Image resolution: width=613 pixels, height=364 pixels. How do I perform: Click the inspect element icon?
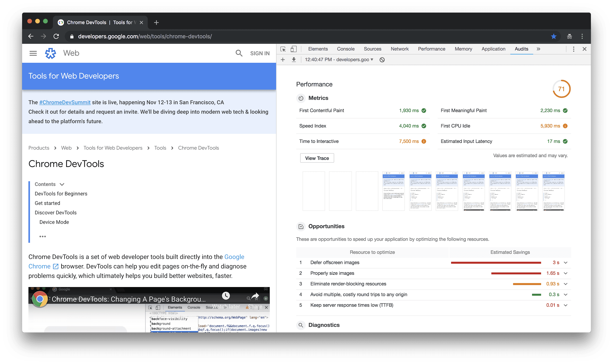(x=283, y=49)
